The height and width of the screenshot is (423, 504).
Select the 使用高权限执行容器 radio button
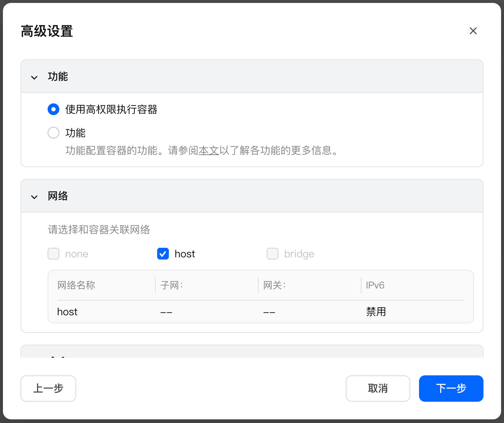coord(53,109)
